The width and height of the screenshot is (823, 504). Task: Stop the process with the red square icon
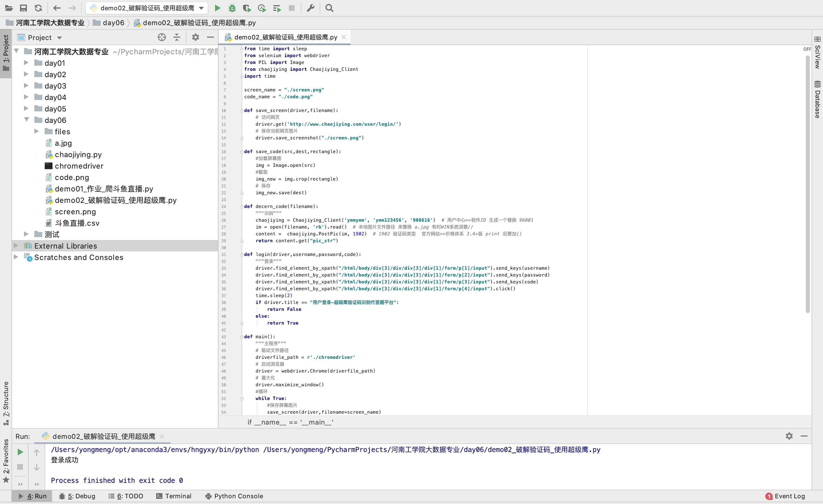click(292, 8)
